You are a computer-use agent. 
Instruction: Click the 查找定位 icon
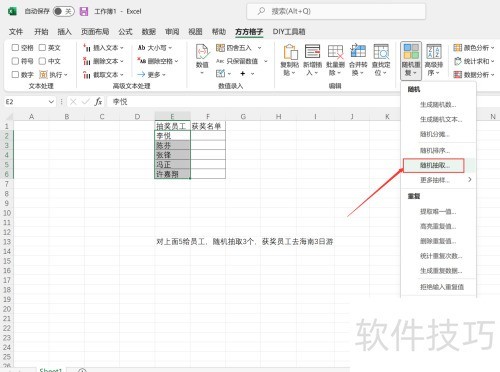point(381,52)
